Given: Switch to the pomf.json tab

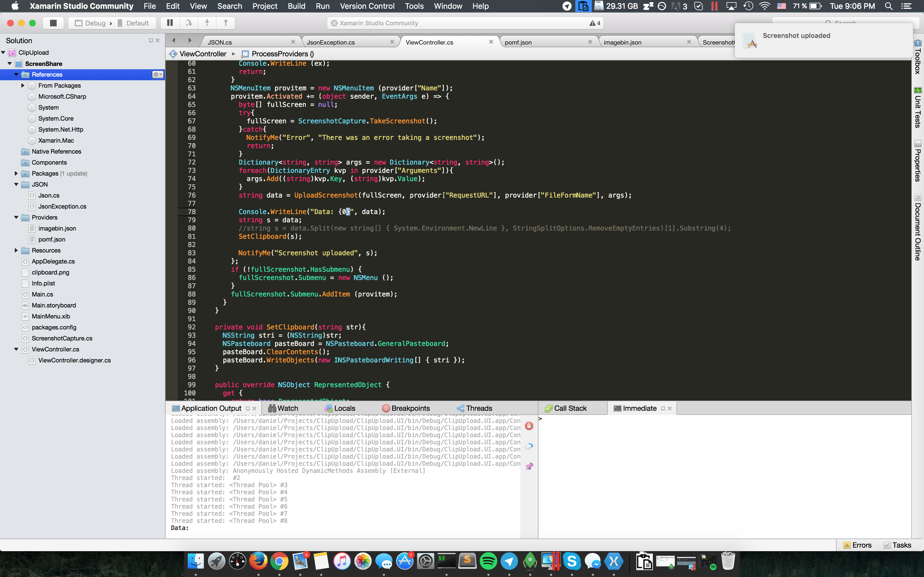Looking at the screenshot, I should coord(518,42).
